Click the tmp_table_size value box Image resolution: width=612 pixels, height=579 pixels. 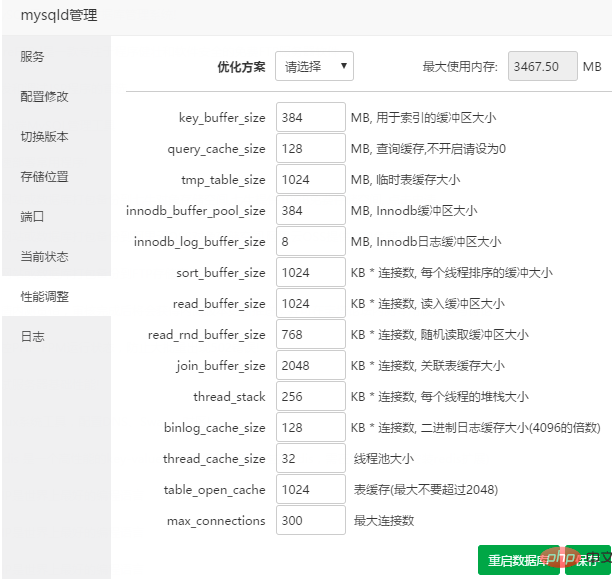coord(310,179)
